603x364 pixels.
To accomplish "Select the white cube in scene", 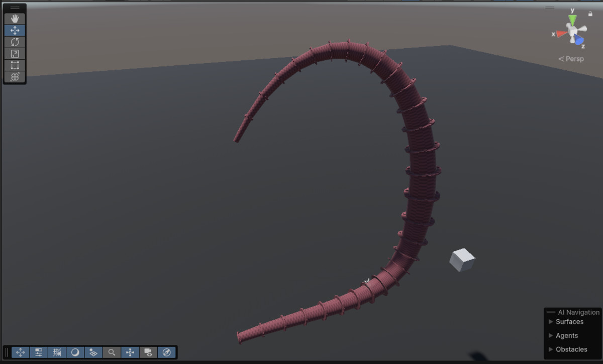I will coord(462,260).
